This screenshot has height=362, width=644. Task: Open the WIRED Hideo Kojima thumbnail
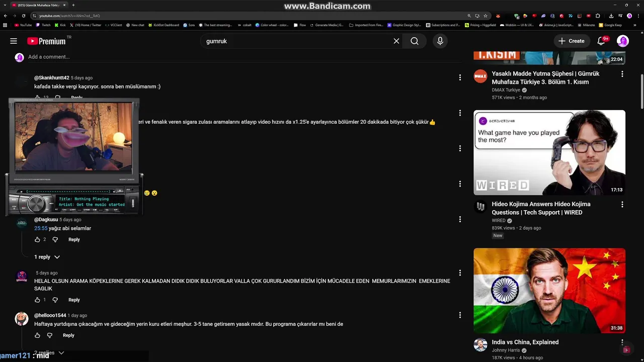(x=549, y=152)
